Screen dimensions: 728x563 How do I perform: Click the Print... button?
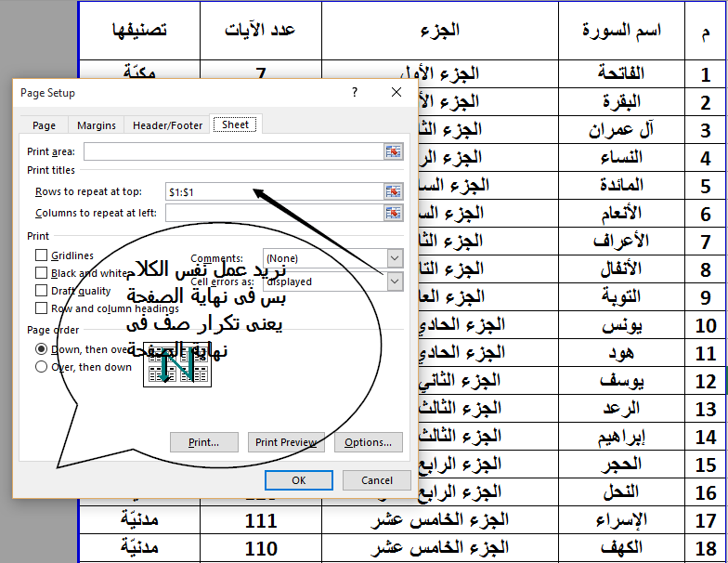204,442
